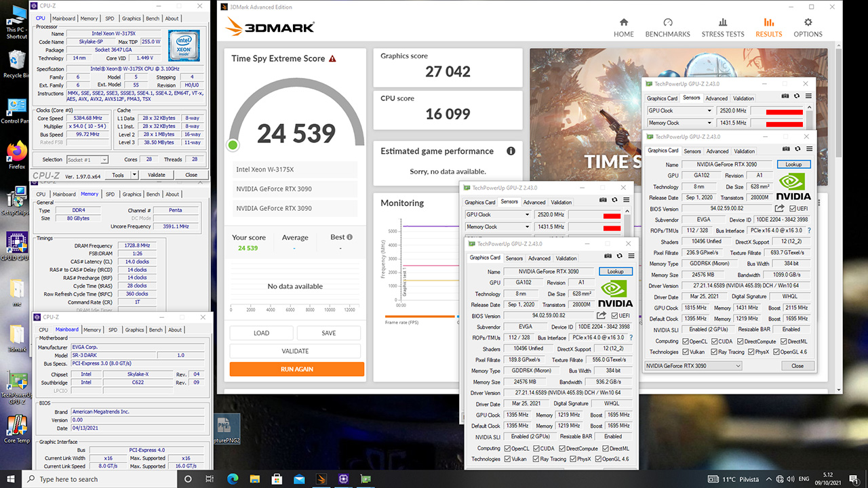Click BIOS share icon in GPU-Z window with Close button
The width and height of the screenshot is (868, 488).
(780, 209)
